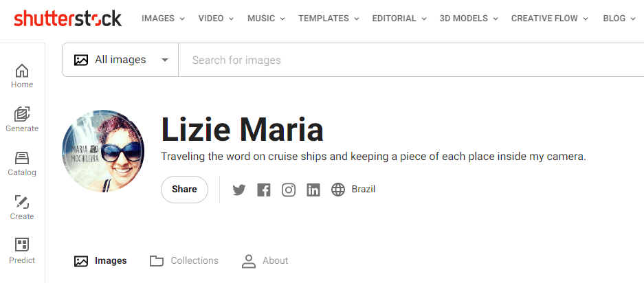Viewport: 644px width, 283px height.
Task: Open the Creative Flow menu
Action: pyautogui.click(x=549, y=19)
